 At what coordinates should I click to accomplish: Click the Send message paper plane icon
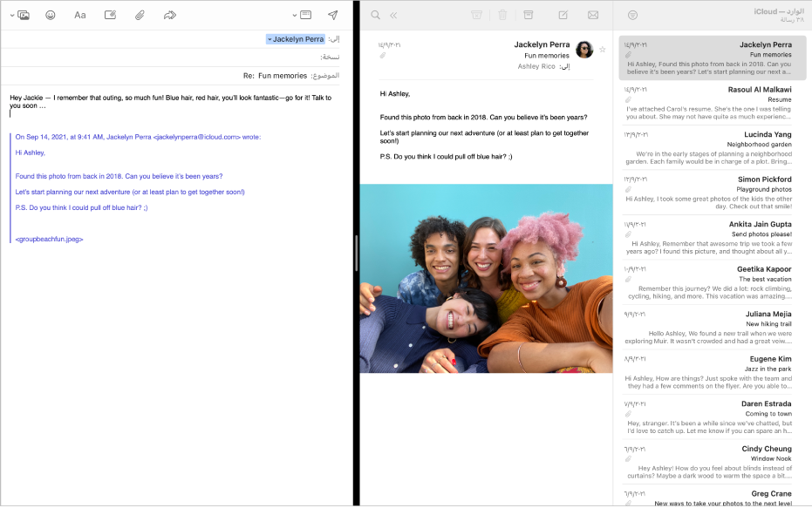coord(332,15)
